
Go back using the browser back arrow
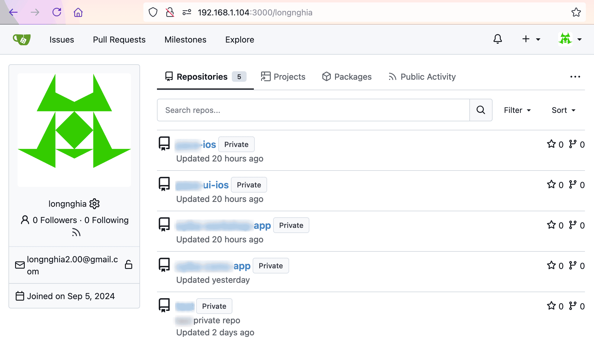[13, 12]
